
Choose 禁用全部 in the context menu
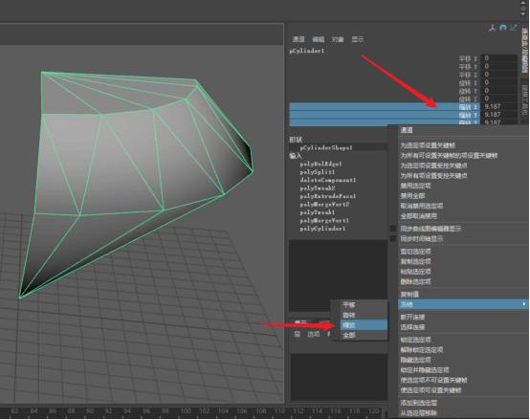(412, 196)
